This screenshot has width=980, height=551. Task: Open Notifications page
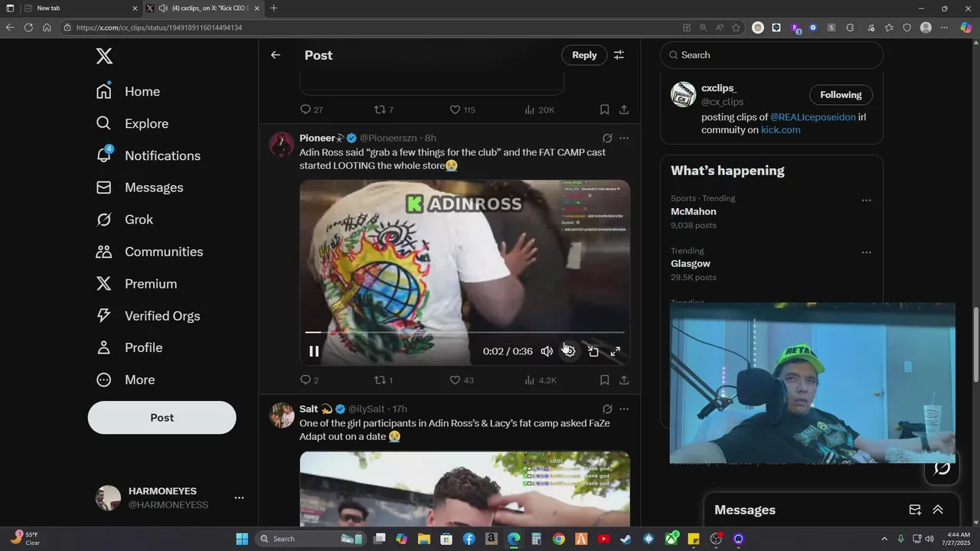point(148,155)
